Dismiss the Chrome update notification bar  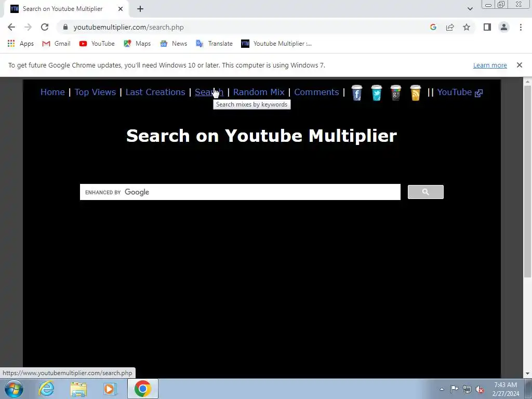click(x=519, y=65)
